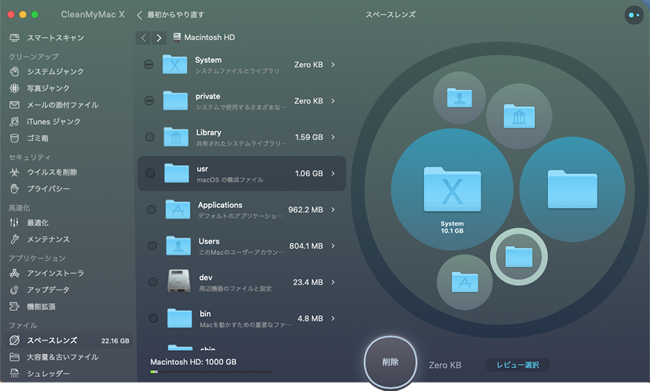Click the 962.2 MB Applications size value

(306, 210)
